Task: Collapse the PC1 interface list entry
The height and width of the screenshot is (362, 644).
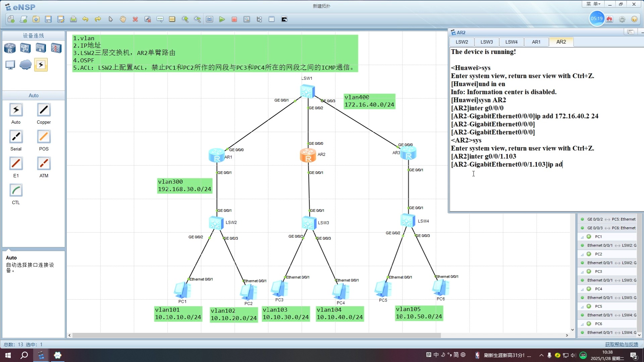Action: point(582,237)
